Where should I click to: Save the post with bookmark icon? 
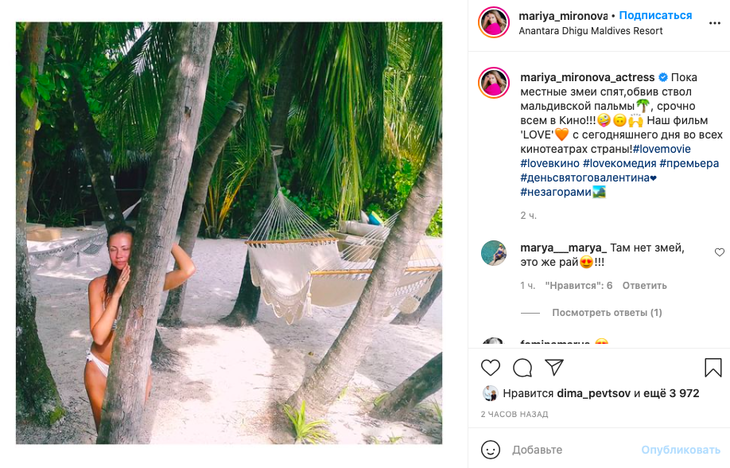(713, 367)
